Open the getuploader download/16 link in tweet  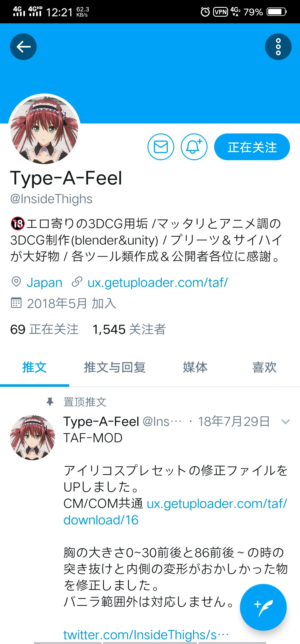[x=175, y=512]
